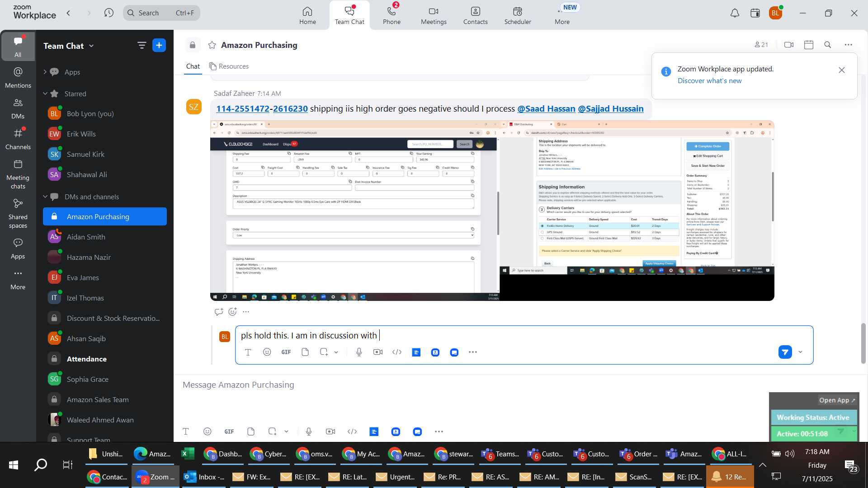Viewport: 868px width, 488px height.
Task: Open the calendar icon near the profile avatar
Action: (755, 13)
